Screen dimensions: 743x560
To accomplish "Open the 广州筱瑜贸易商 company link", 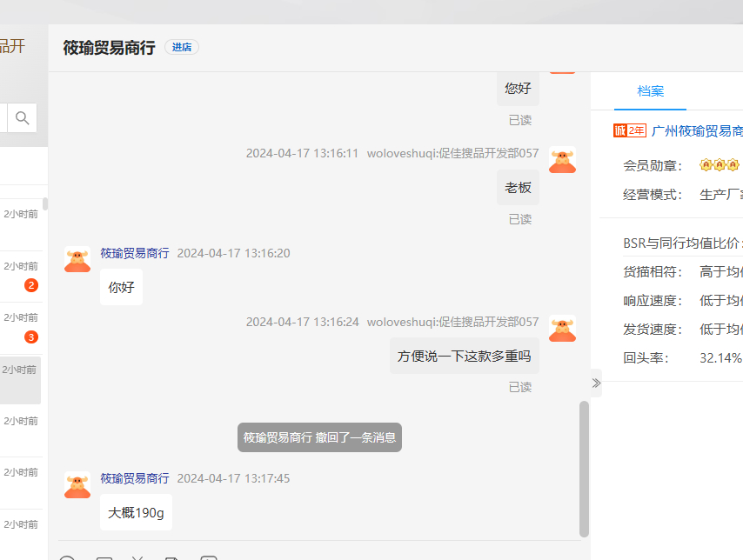I will point(696,130).
